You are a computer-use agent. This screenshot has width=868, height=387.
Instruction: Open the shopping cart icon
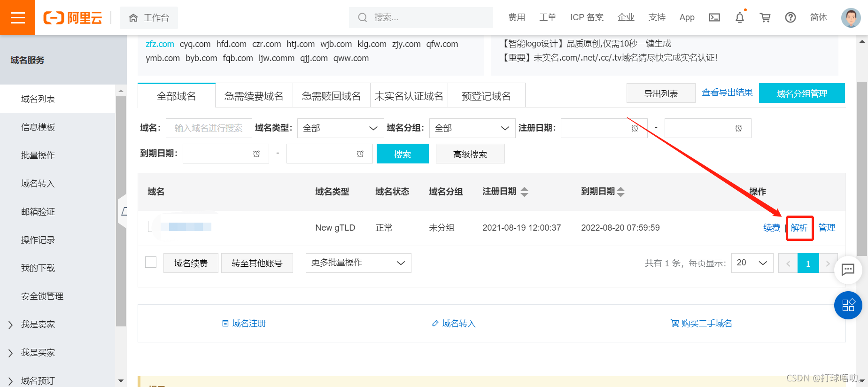pos(765,18)
